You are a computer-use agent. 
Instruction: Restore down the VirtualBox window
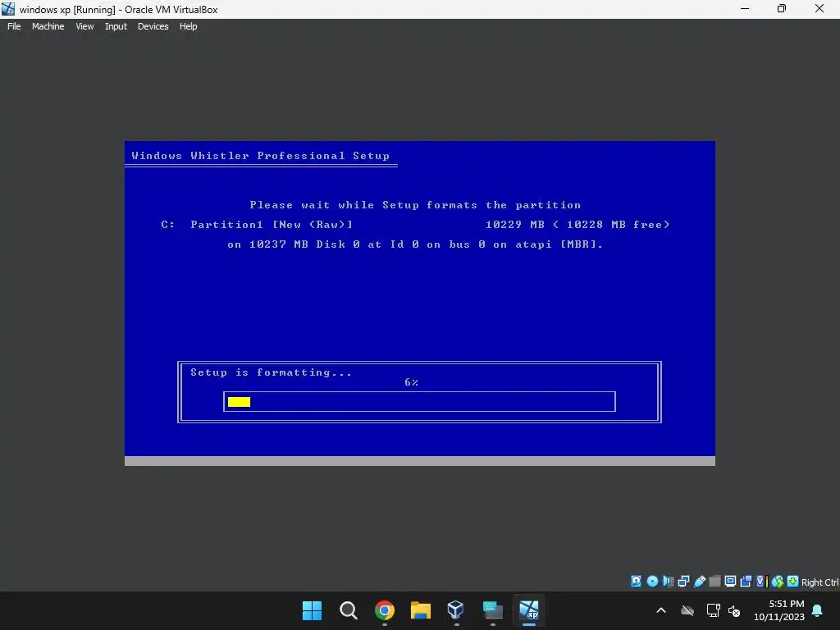click(x=782, y=8)
